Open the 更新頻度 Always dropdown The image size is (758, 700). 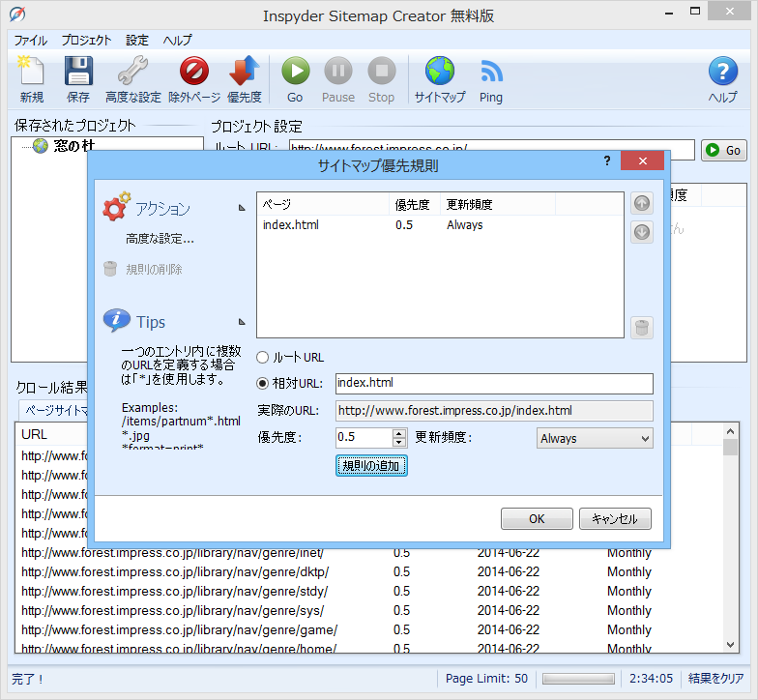pos(595,439)
